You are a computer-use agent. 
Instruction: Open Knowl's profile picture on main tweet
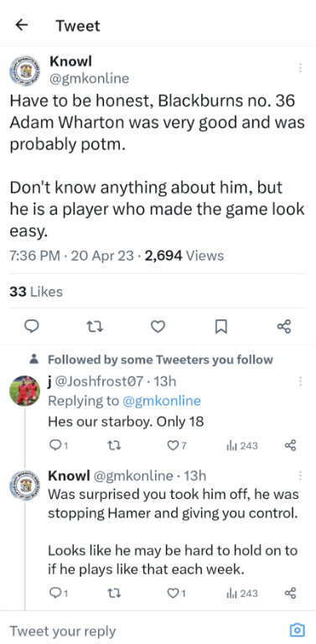[24, 70]
